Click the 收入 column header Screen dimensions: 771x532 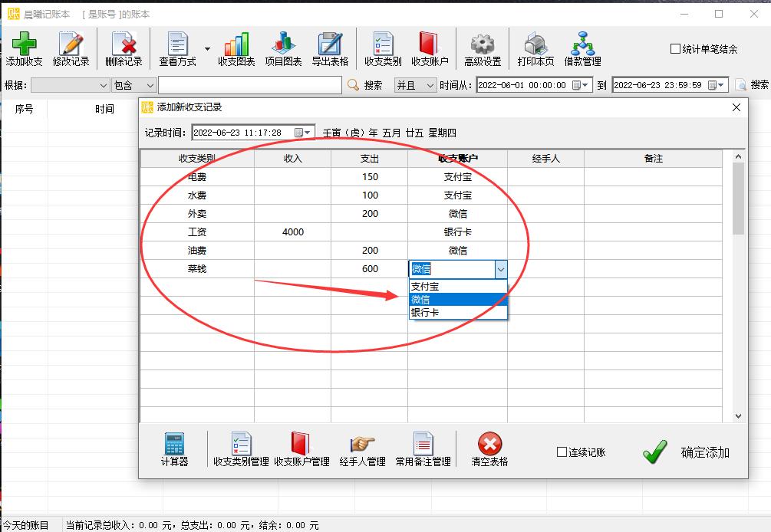click(x=292, y=158)
